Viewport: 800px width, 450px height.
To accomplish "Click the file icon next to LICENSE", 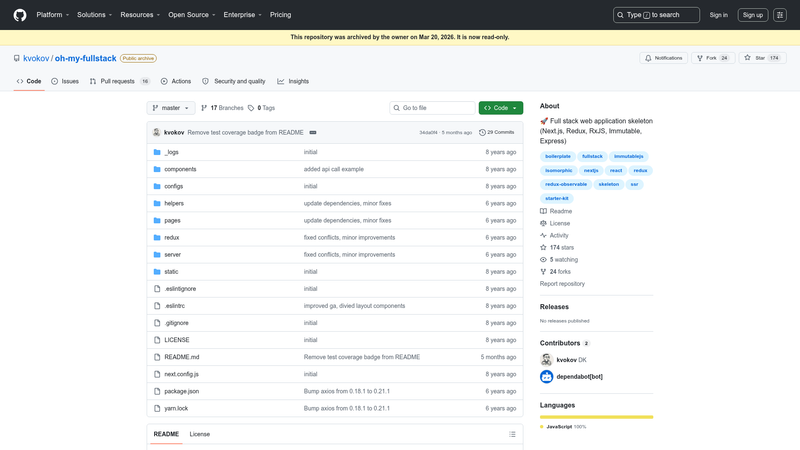I will [x=157, y=340].
